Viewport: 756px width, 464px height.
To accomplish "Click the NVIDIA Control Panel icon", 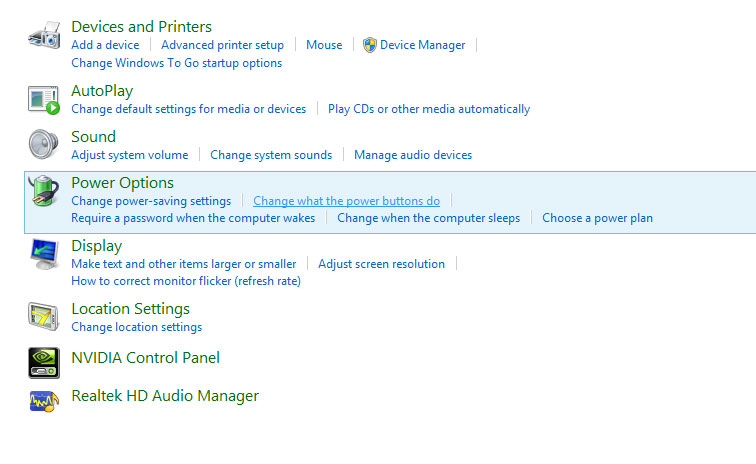I will 44,358.
